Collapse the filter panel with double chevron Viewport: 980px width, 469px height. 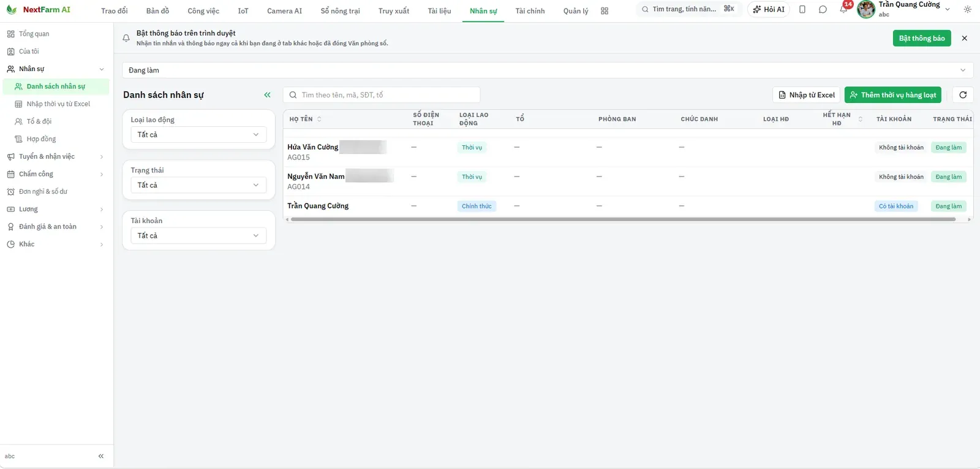[267, 95]
